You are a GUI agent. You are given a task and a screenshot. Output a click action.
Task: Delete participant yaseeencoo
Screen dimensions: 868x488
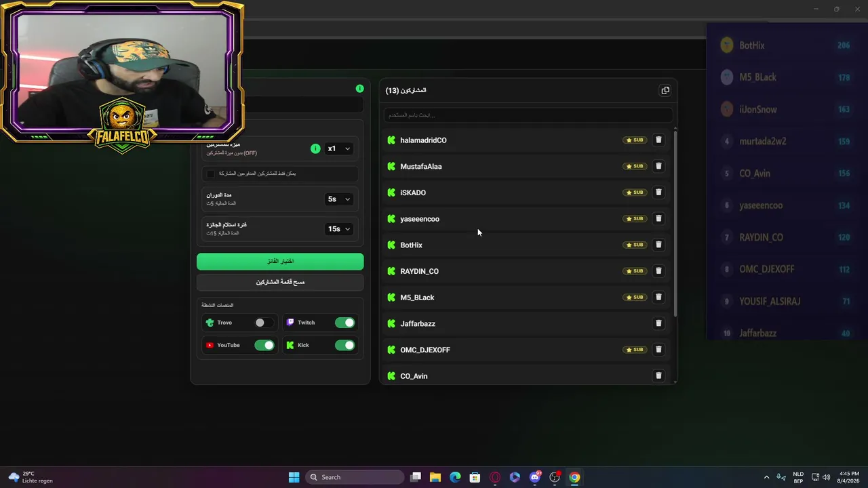(x=658, y=219)
